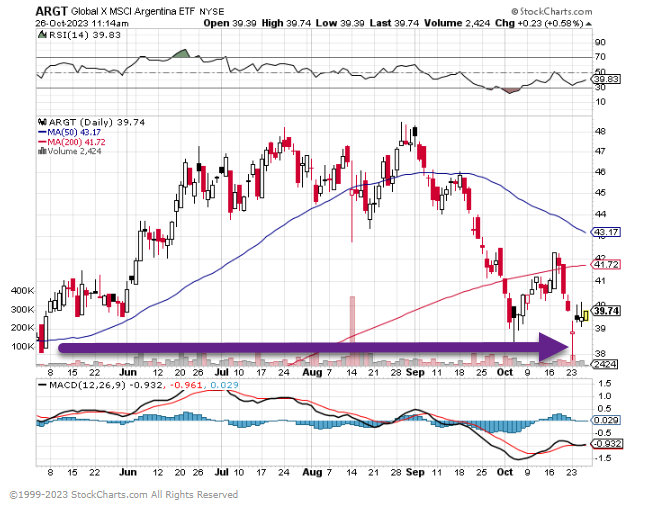Click the -0.932 MACD tag on the right axis
The image size is (671, 521).
click(606, 444)
